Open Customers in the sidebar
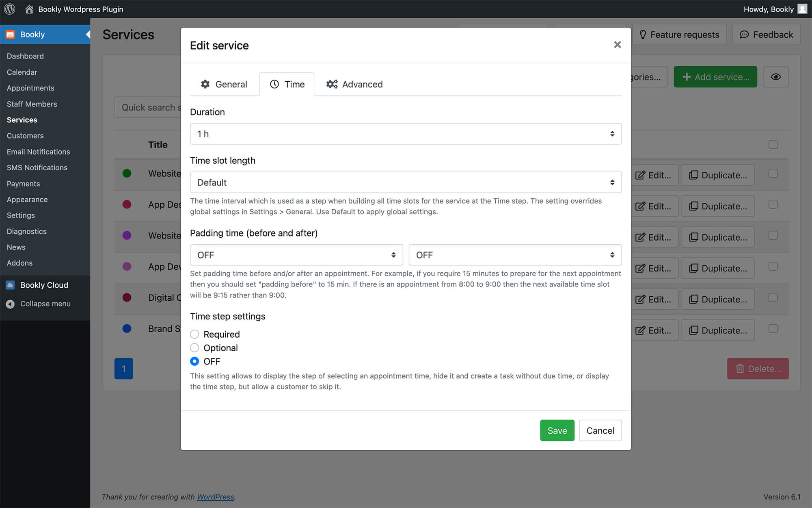Image resolution: width=812 pixels, height=508 pixels. tap(25, 136)
